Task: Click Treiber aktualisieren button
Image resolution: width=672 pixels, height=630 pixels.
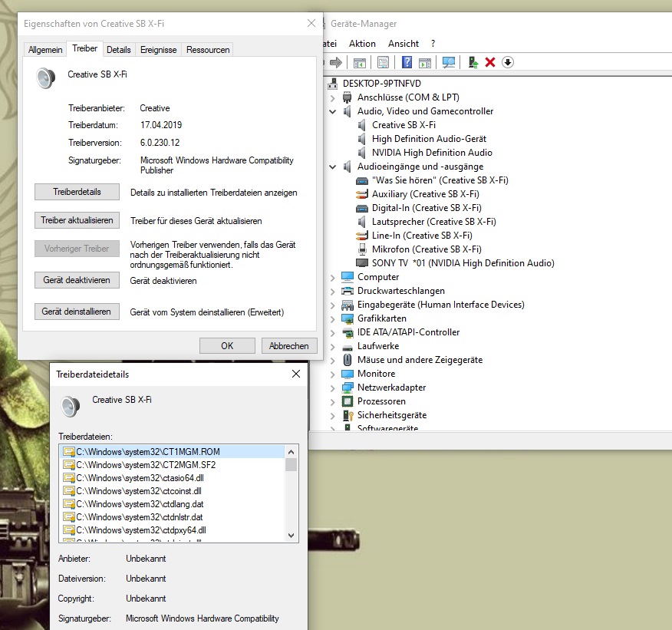Action: (x=77, y=220)
